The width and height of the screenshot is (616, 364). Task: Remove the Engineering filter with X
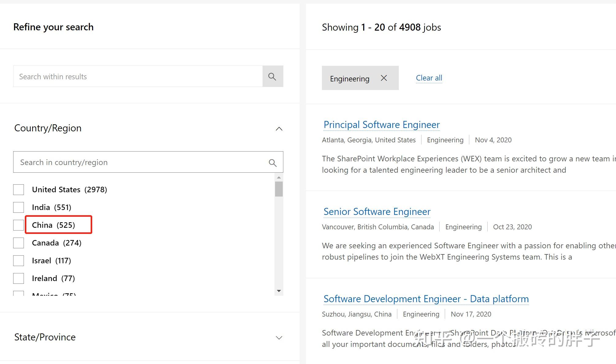pyautogui.click(x=384, y=78)
